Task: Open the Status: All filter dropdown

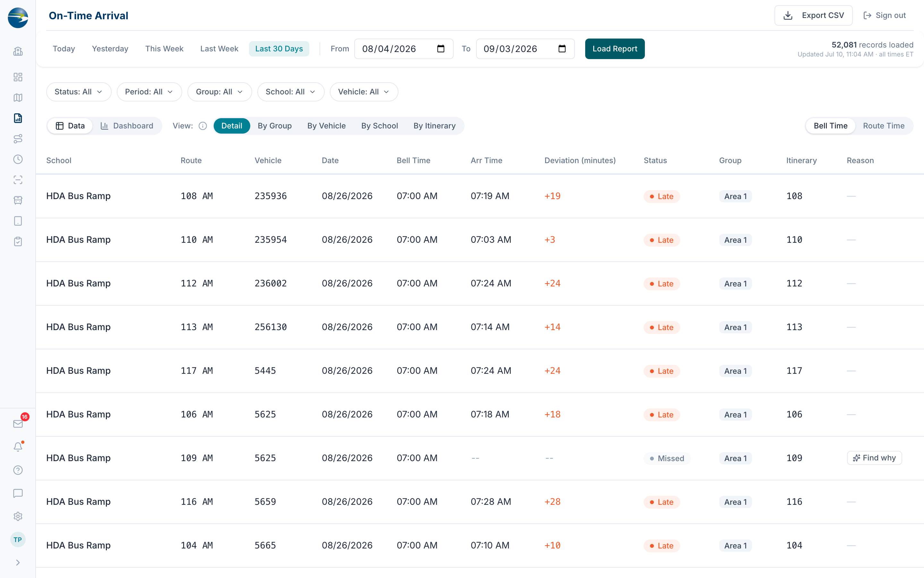Action: pyautogui.click(x=79, y=92)
